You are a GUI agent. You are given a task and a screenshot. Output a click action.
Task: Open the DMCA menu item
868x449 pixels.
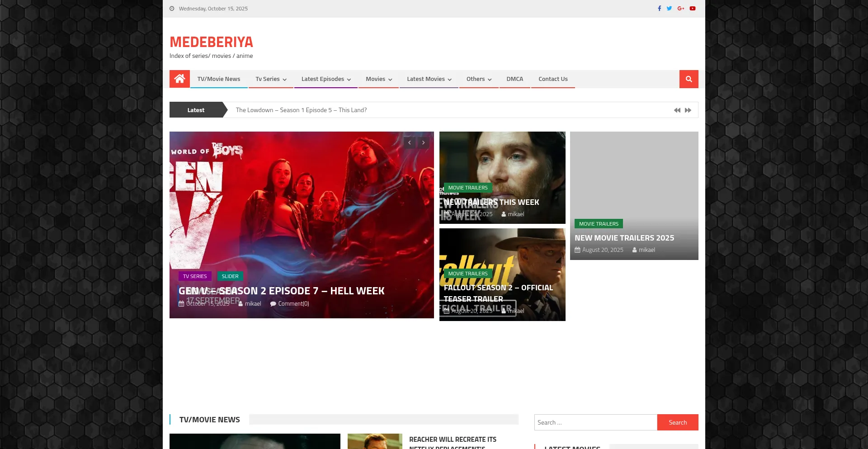point(514,79)
